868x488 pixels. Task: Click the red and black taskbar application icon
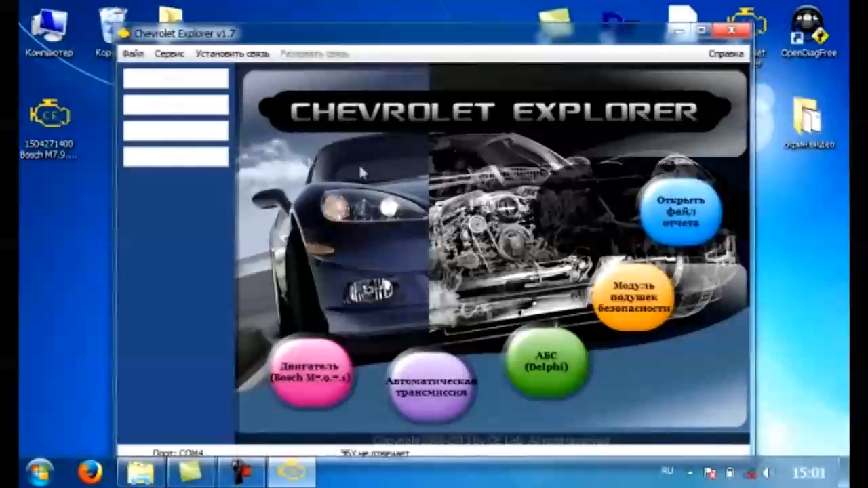click(x=241, y=472)
